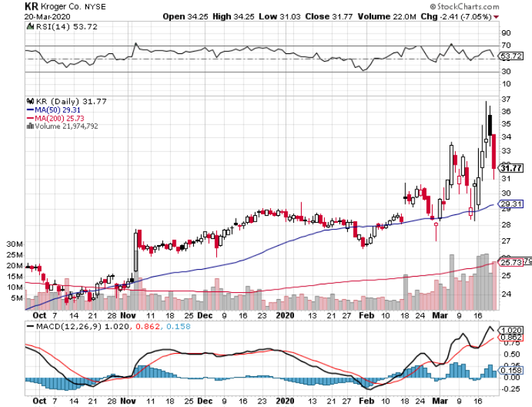Click the MACD(12,26,9) 1.020 legend text
This screenshot has height=407, width=532.
(83, 326)
